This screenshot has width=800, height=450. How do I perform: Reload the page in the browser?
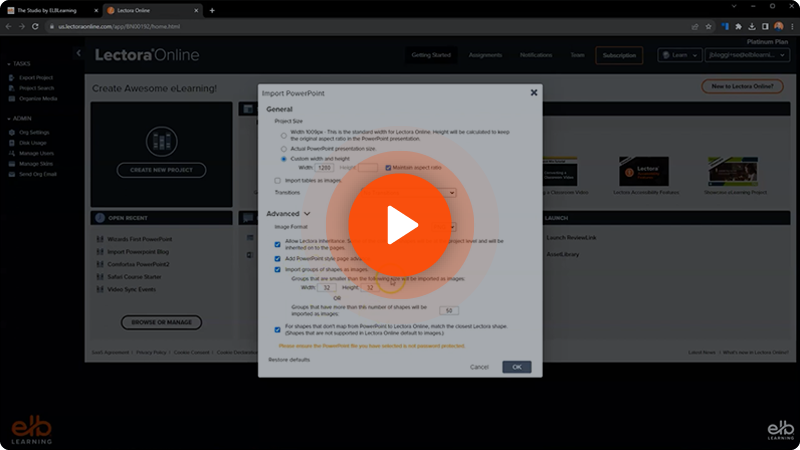tap(35, 27)
